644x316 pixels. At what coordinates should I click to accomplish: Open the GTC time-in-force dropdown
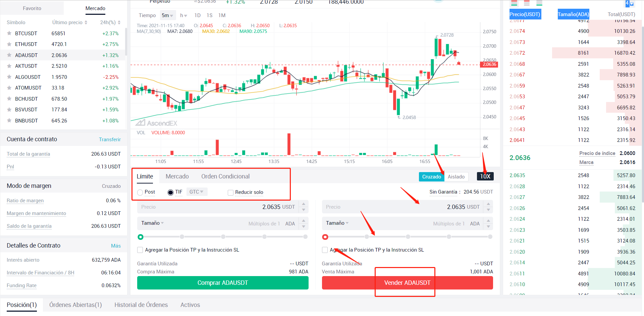pos(197,192)
